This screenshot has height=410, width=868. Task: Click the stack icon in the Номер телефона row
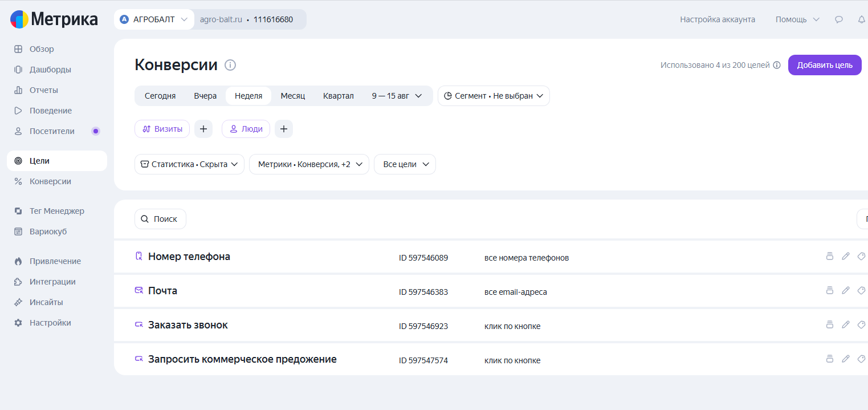[830, 256]
